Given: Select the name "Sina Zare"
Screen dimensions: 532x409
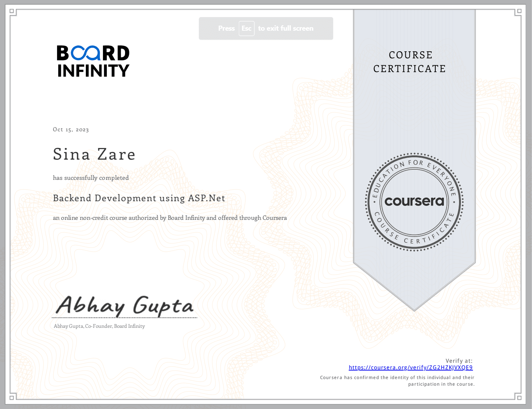Looking at the screenshot, I should pos(94,154).
